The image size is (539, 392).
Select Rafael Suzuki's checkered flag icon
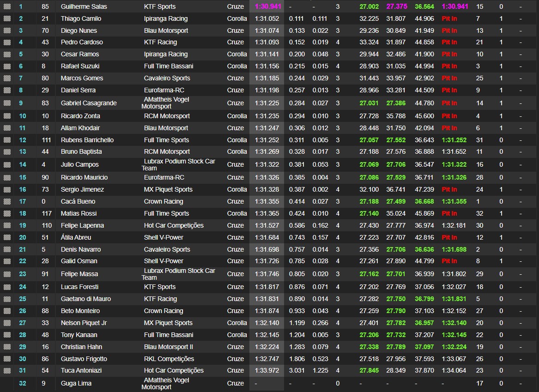[7, 66]
